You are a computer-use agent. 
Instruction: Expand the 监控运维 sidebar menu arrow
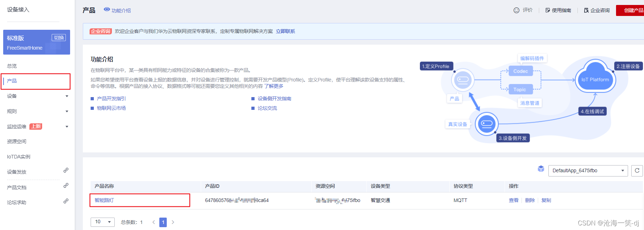click(x=67, y=127)
